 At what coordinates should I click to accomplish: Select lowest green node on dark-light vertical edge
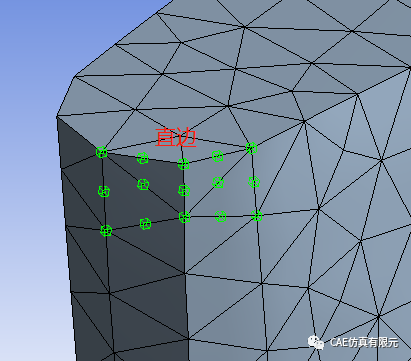[184, 217]
